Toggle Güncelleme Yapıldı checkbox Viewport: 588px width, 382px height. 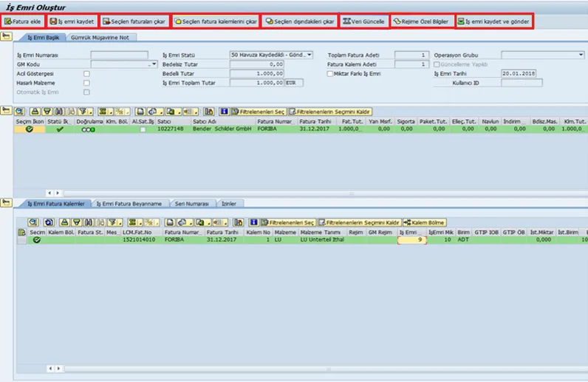tap(437, 64)
